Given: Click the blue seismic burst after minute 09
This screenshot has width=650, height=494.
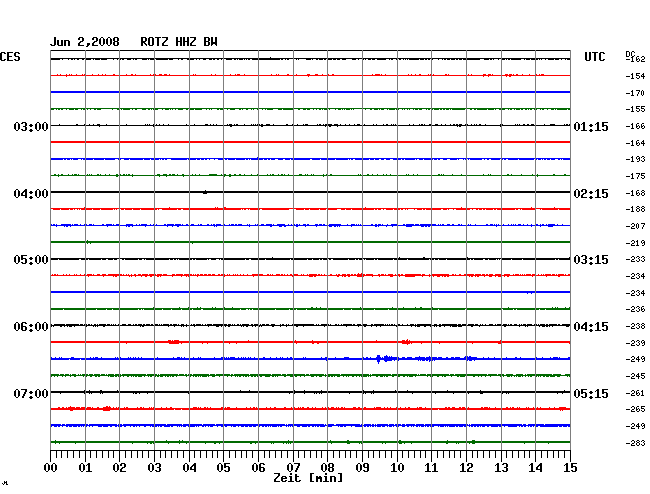Looking at the screenshot, I should 387,359.
